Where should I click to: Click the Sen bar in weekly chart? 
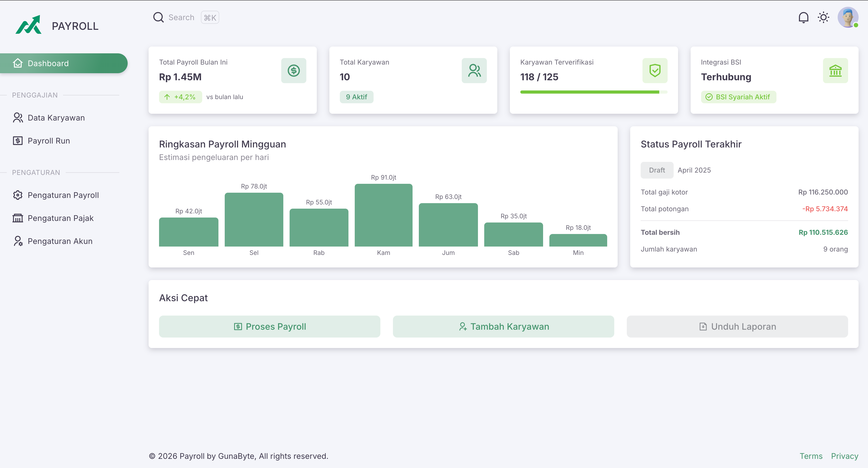189,232
